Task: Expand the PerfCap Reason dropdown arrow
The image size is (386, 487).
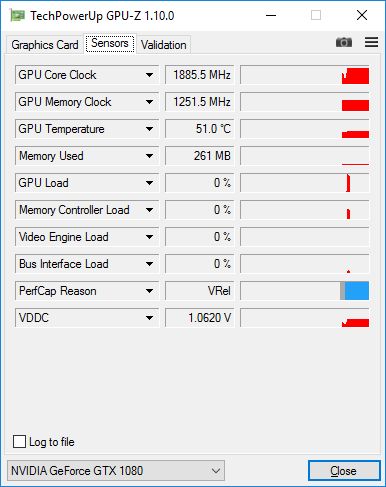Action: tap(149, 291)
